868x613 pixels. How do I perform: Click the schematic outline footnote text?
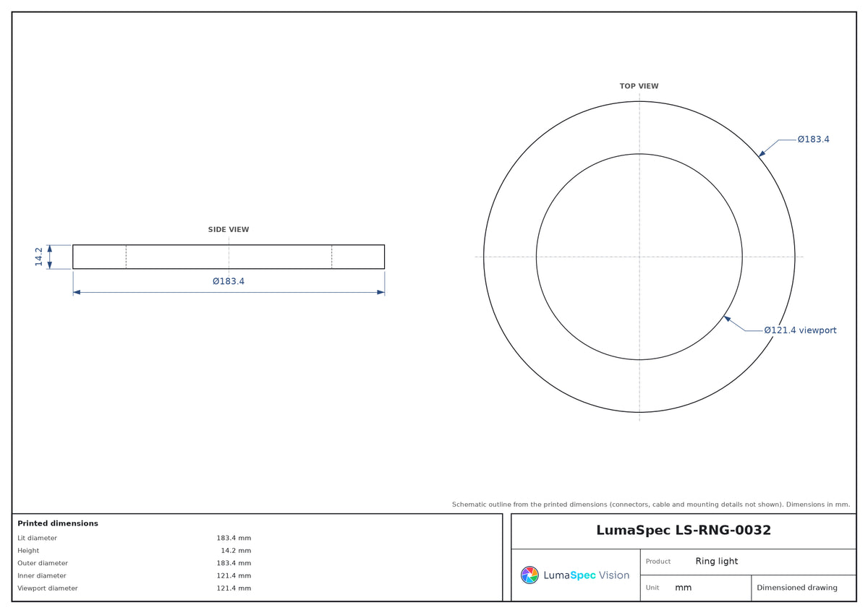651,505
